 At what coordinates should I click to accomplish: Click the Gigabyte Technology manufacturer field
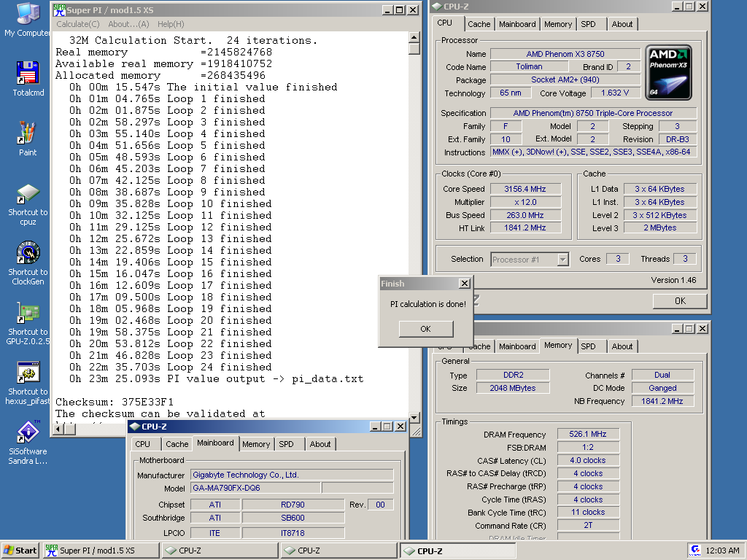tap(292, 475)
